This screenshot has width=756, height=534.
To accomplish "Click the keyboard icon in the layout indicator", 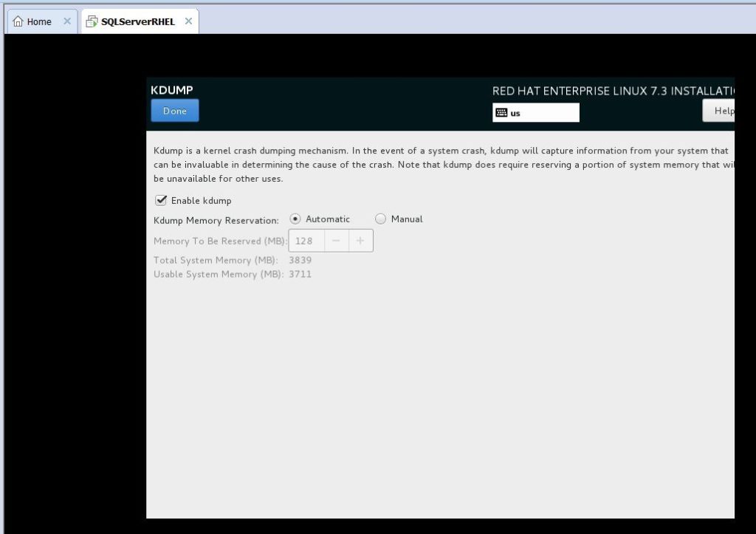I will tap(501, 113).
